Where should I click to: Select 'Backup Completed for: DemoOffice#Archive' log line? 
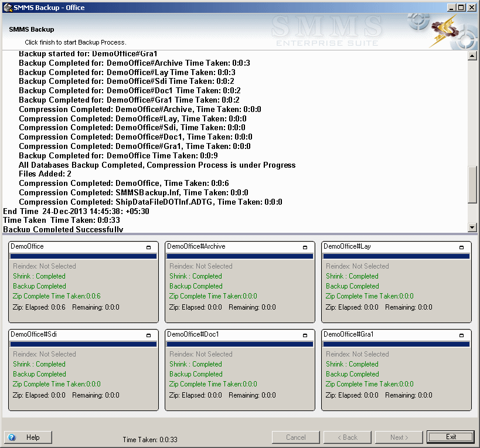tap(134, 63)
